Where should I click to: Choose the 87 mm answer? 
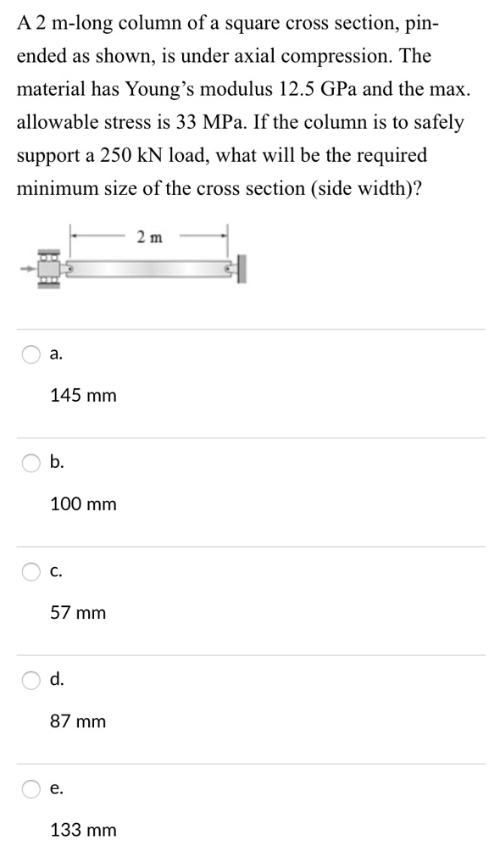pyautogui.click(x=78, y=721)
